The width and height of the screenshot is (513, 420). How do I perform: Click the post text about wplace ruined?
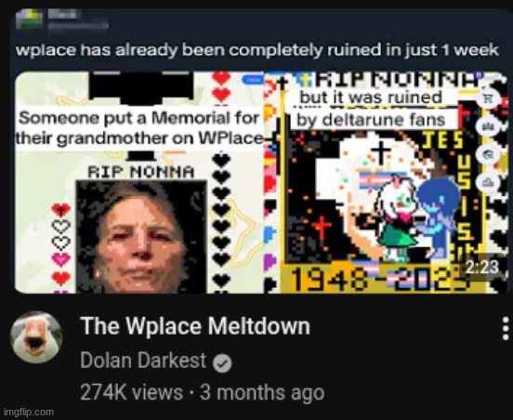[x=257, y=50]
